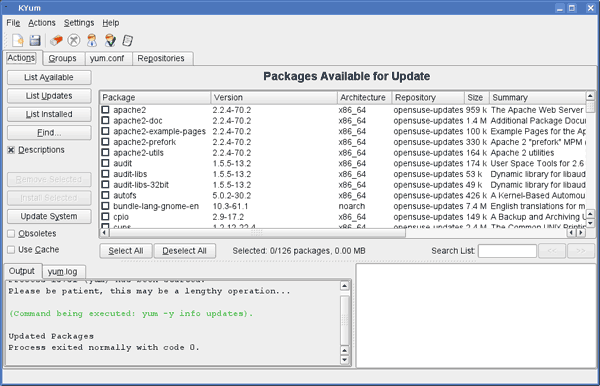Check the apache2-doc package checkbox
The width and height of the screenshot is (600, 386).
click(105, 121)
